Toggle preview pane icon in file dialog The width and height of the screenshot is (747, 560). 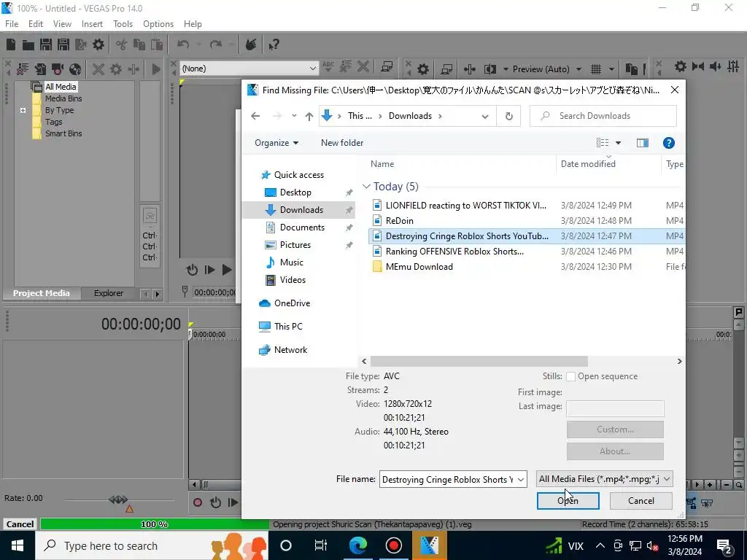[642, 143]
